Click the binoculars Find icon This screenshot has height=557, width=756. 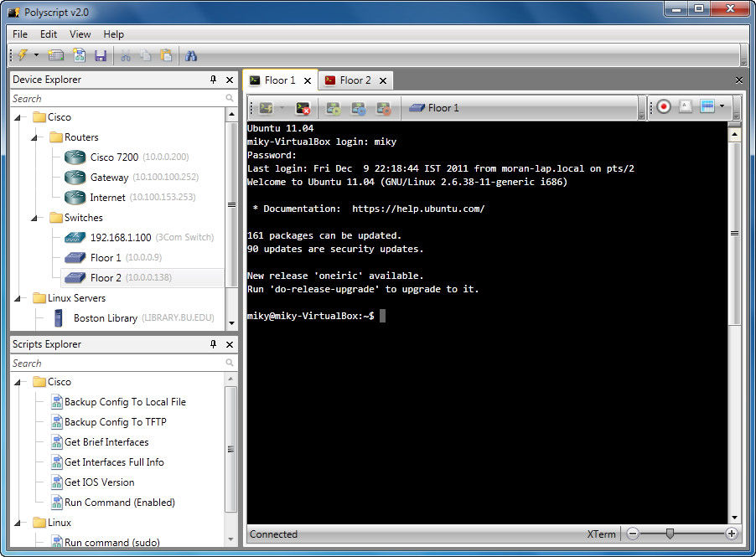(191, 56)
